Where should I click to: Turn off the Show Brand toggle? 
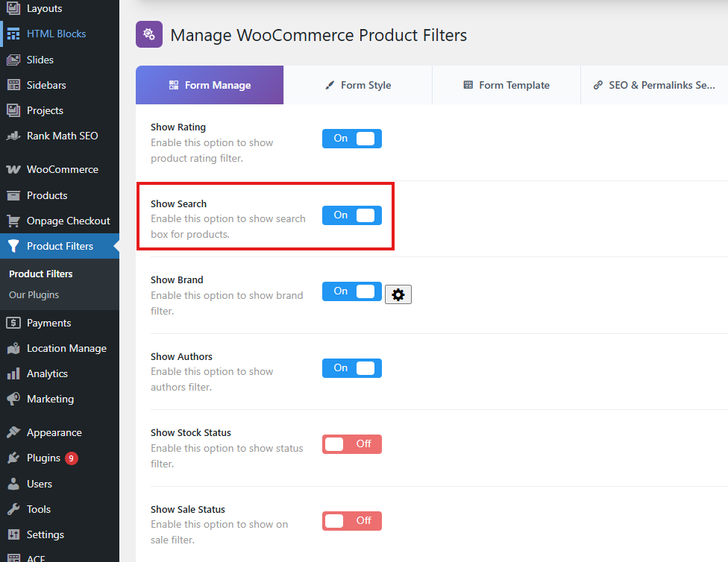pyautogui.click(x=352, y=291)
